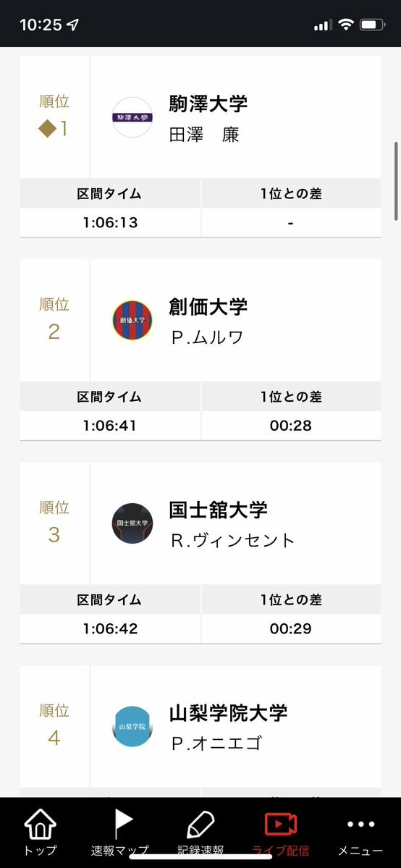Image resolution: width=401 pixels, height=868 pixels.
Task: Tap the Wi-Fi status icon
Action: click(346, 25)
